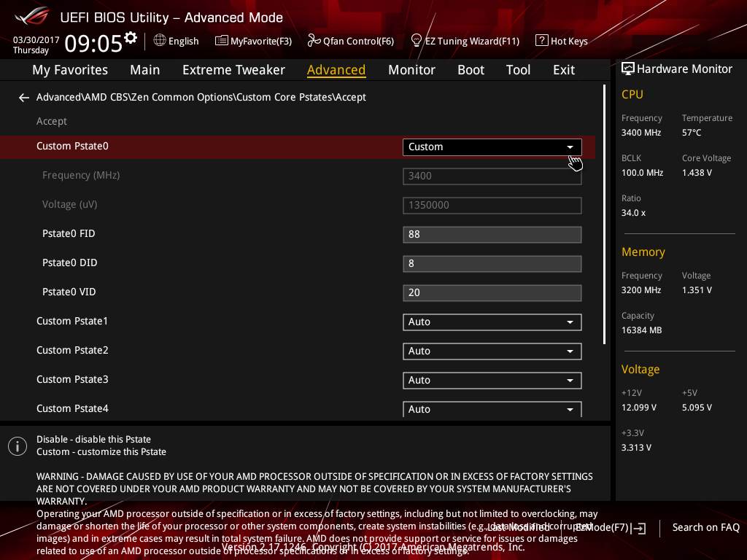
Task: Click the Pstate0 FID input field
Action: 492,234
